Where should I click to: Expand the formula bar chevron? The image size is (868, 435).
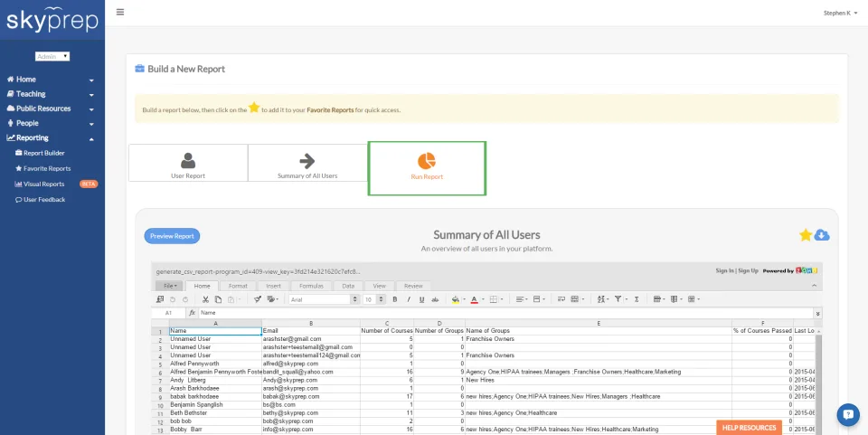point(817,313)
